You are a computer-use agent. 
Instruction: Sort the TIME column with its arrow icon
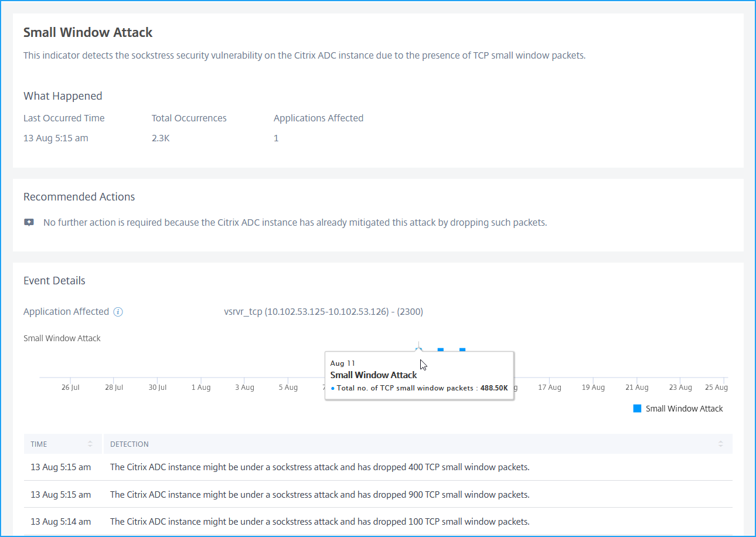(90, 444)
